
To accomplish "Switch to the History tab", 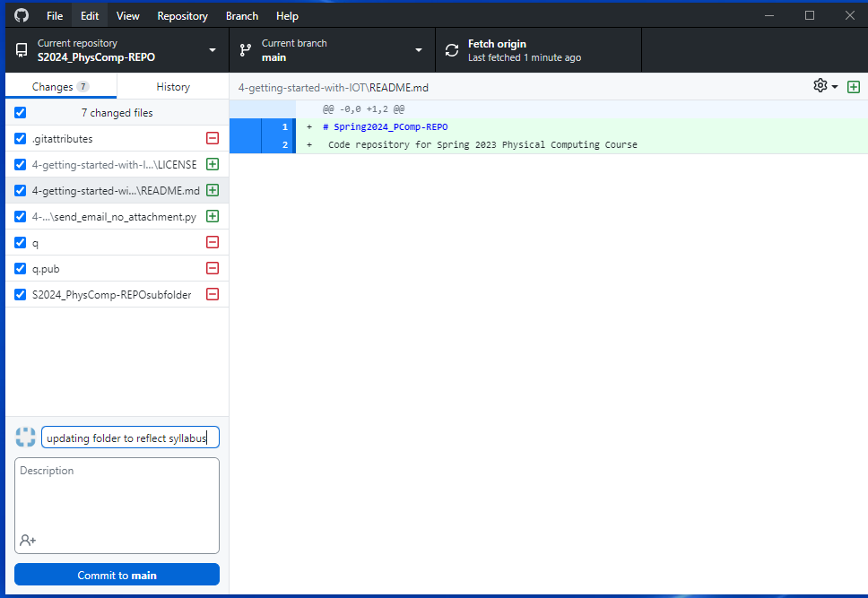I will [173, 87].
